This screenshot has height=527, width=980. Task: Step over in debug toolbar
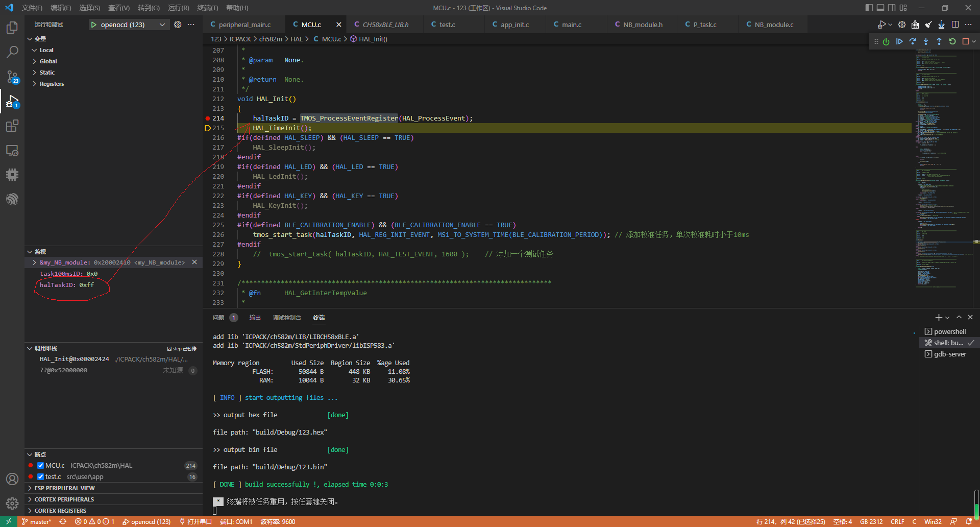(913, 41)
